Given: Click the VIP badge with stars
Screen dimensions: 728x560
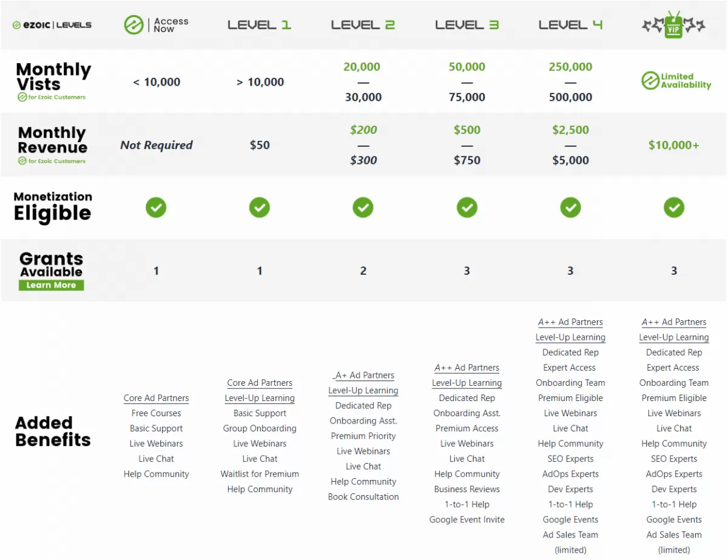Looking at the screenshot, I should pos(674,25).
